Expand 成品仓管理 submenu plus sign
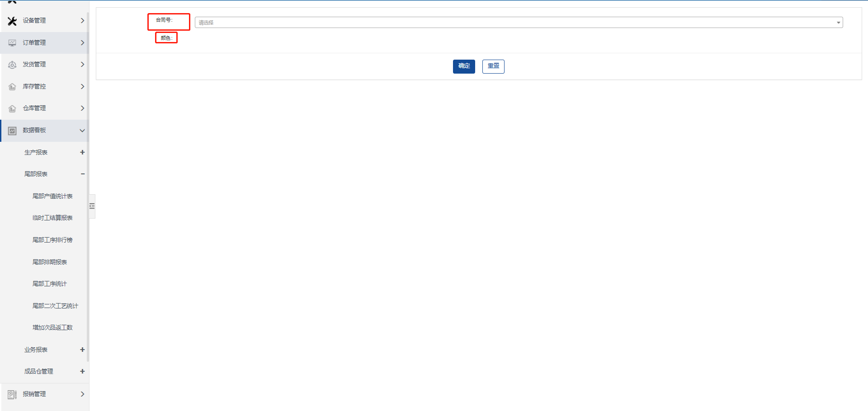 click(x=82, y=371)
